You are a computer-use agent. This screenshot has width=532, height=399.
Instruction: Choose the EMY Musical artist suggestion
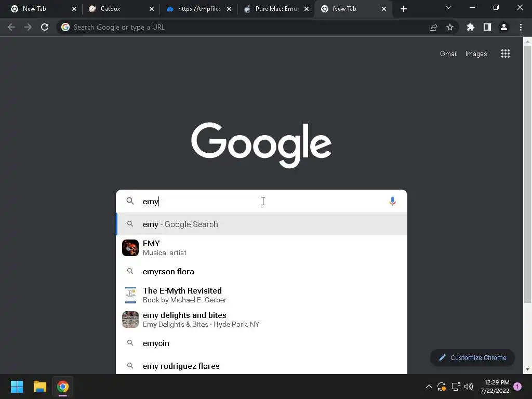click(x=261, y=248)
